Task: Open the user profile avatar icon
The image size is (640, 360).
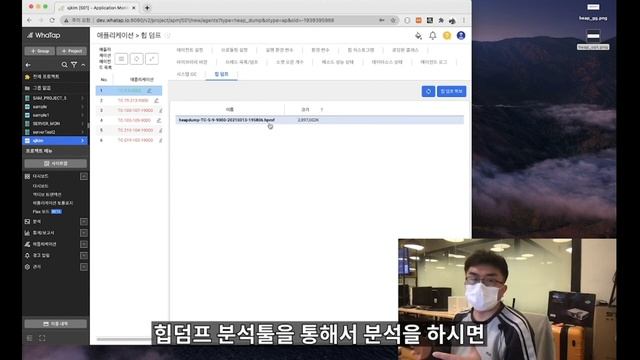Action: tap(461, 36)
